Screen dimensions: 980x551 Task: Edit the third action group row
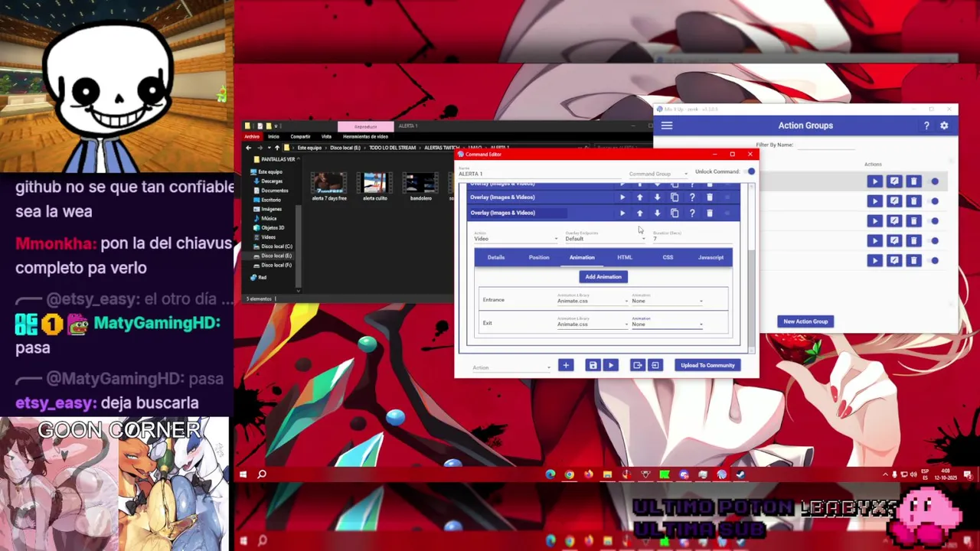pos(894,221)
